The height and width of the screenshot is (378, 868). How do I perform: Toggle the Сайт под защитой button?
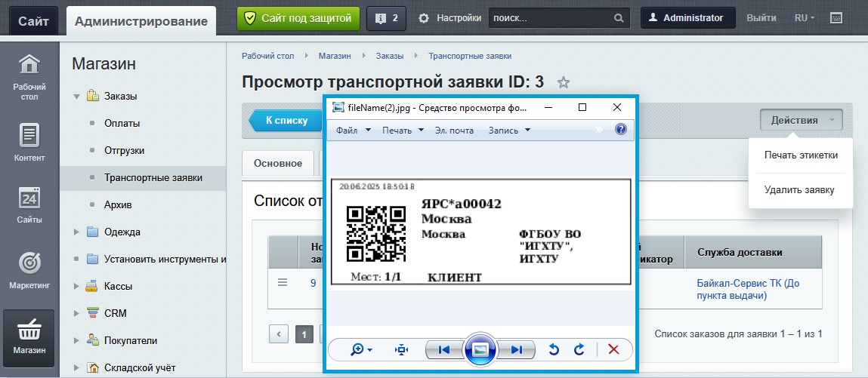[298, 18]
